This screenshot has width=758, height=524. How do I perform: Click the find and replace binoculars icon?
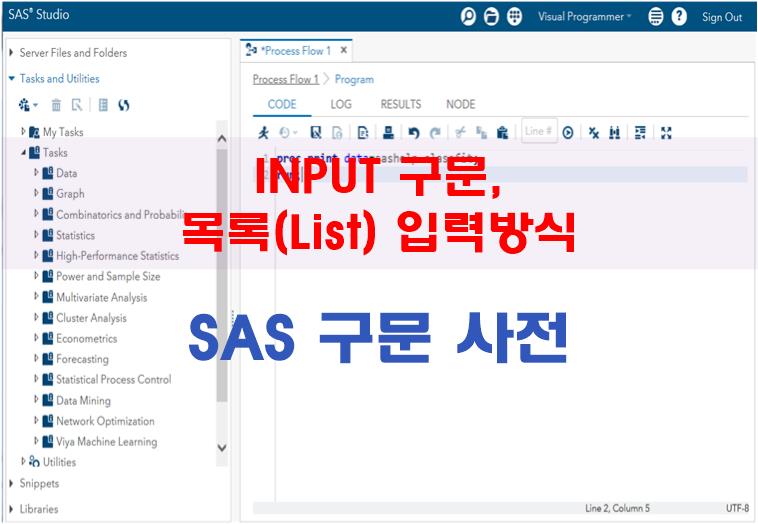pos(614,132)
